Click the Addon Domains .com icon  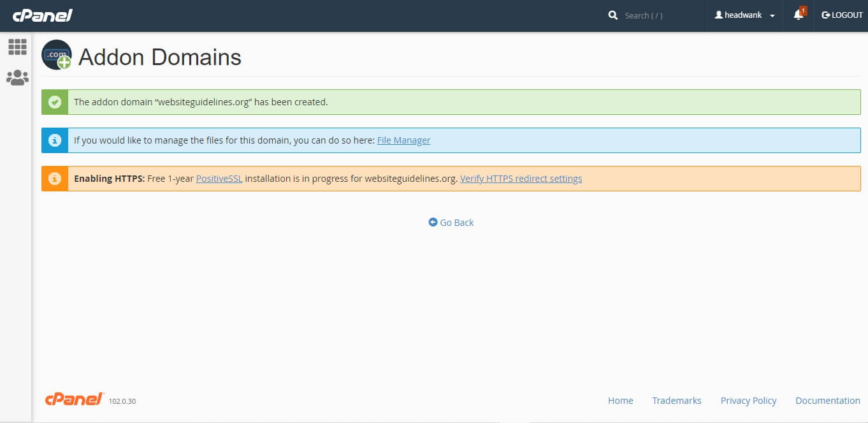coord(57,56)
